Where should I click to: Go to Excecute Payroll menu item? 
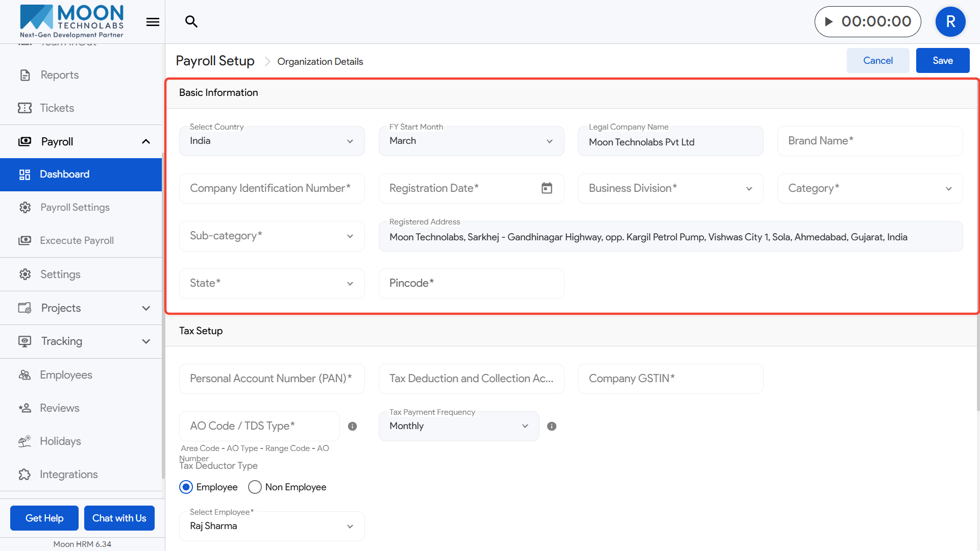click(77, 241)
